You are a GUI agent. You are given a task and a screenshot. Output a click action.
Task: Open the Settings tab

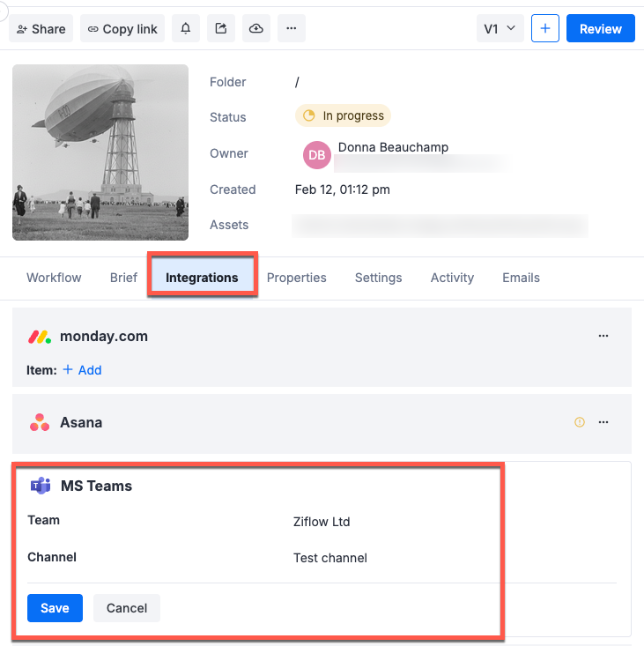click(x=379, y=278)
